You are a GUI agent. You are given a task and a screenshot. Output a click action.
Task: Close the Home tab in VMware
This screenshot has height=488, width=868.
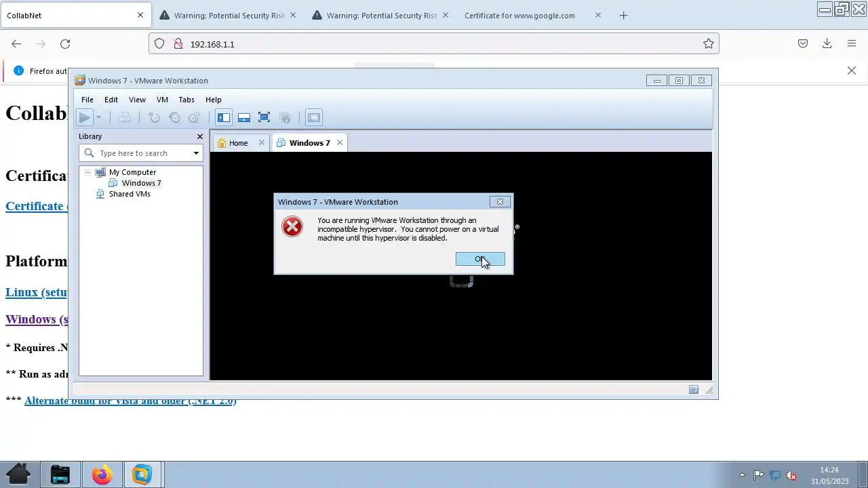[262, 143]
